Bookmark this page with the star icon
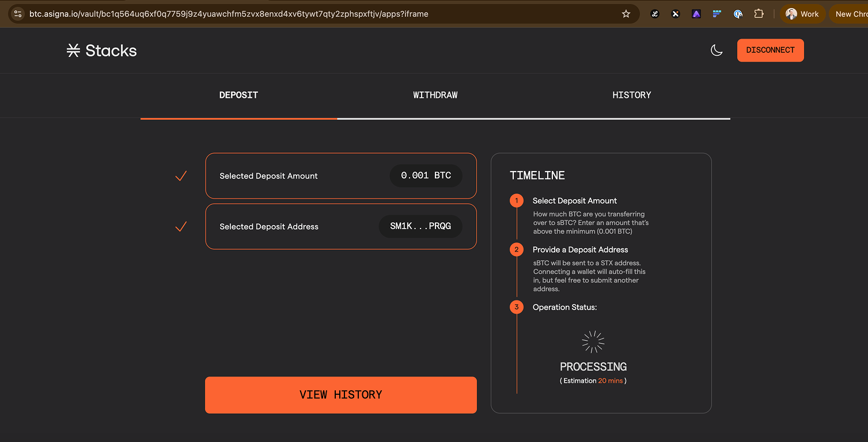This screenshot has height=442, width=868. [x=626, y=14]
